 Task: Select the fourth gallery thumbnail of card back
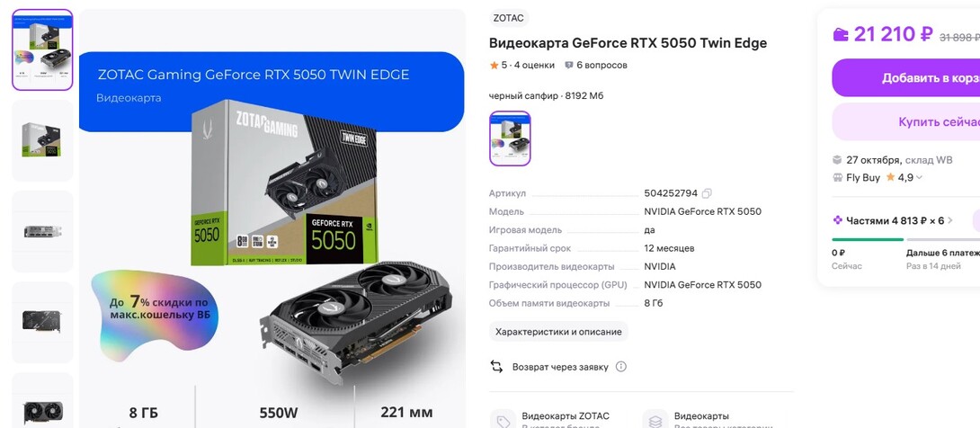pyautogui.click(x=42, y=322)
